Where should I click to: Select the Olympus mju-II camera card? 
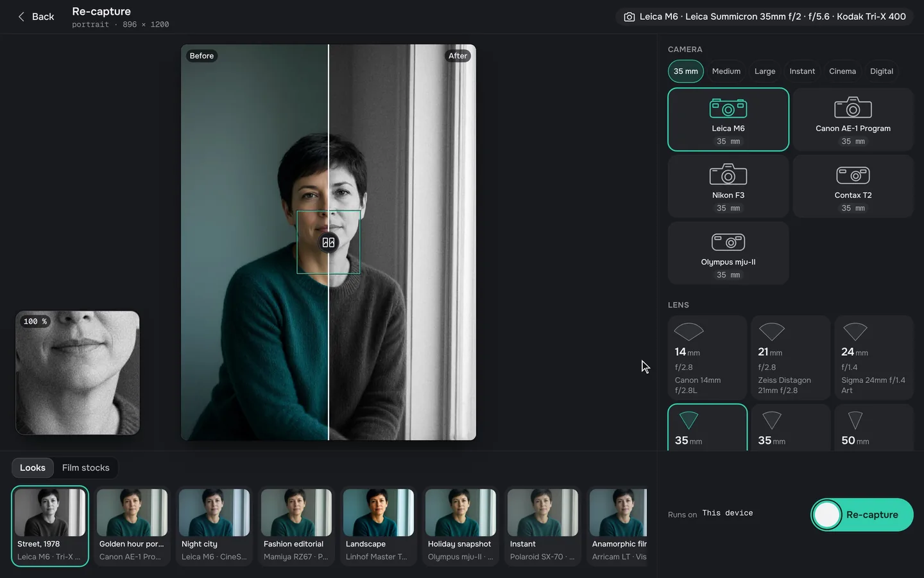pyautogui.click(x=728, y=253)
